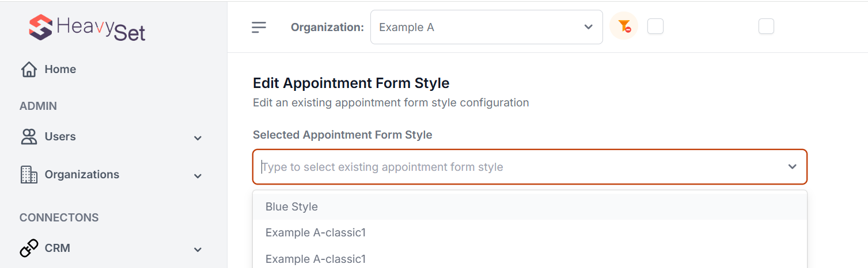Viewport: 868px width, 268px height.
Task: Click the CRM link icon
Action: (x=29, y=248)
